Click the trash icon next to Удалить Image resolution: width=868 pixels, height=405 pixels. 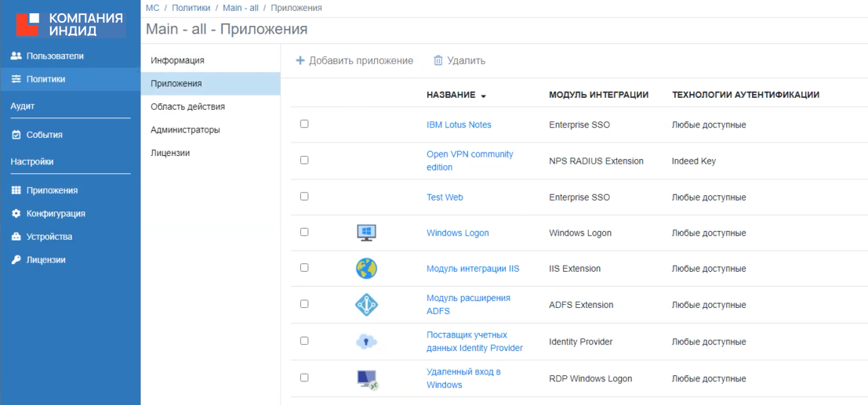pos(438,60)
